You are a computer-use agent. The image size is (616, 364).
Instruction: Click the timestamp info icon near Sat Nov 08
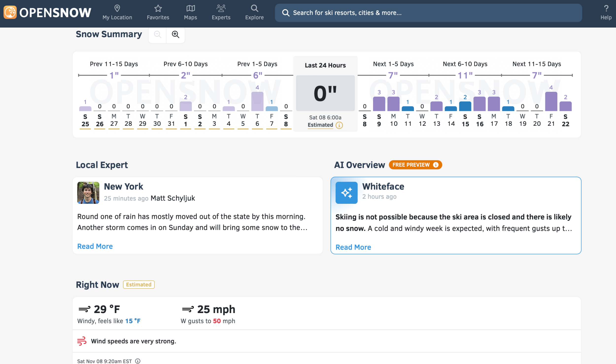coord(138,361)
